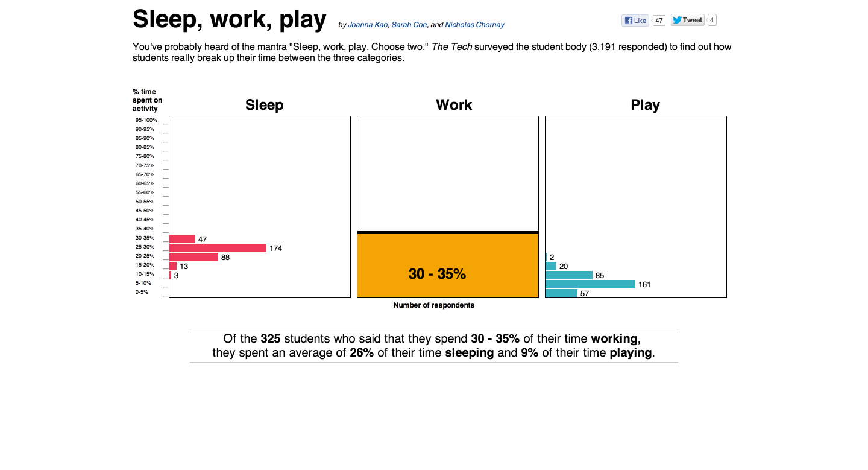Open Nicholas Chornay author link
Screen dimensions: 868x470
point(474,25)
